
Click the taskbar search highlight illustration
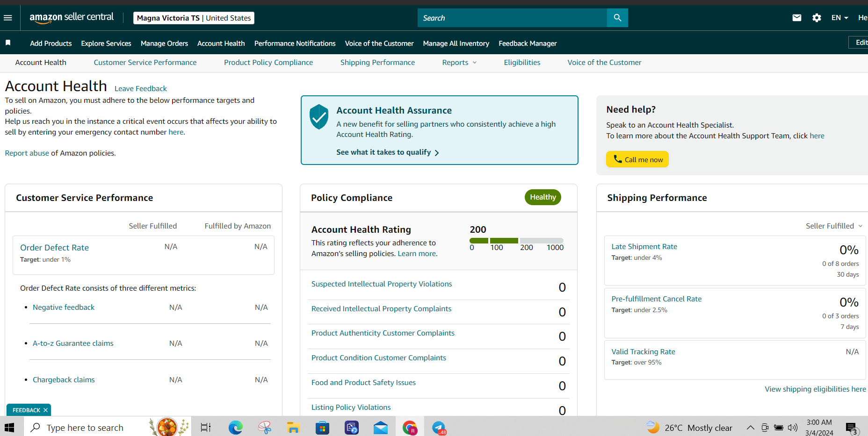pyautogui.click(x=168, y=427)
